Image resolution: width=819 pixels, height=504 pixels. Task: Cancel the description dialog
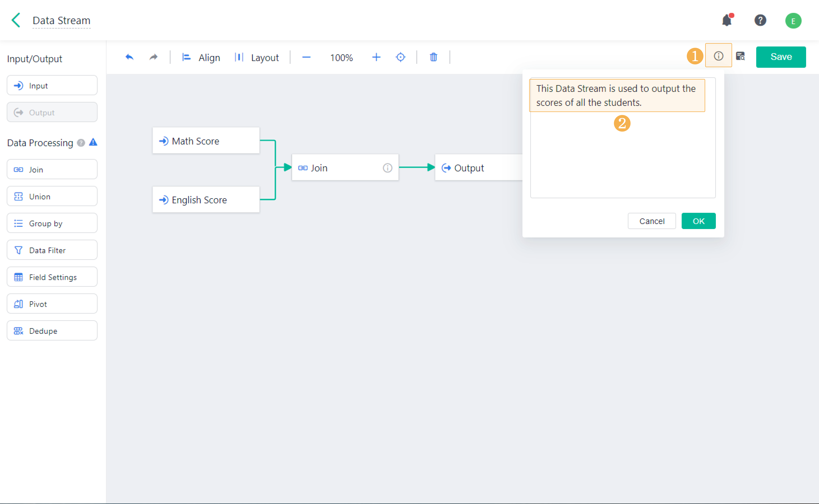click(652, 221)
